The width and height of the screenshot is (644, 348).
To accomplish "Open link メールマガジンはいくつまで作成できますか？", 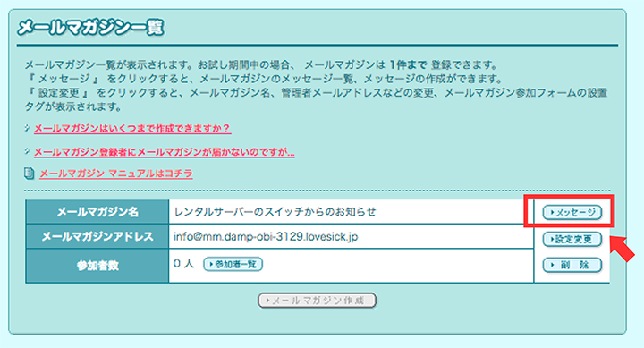I will point(132,129).
